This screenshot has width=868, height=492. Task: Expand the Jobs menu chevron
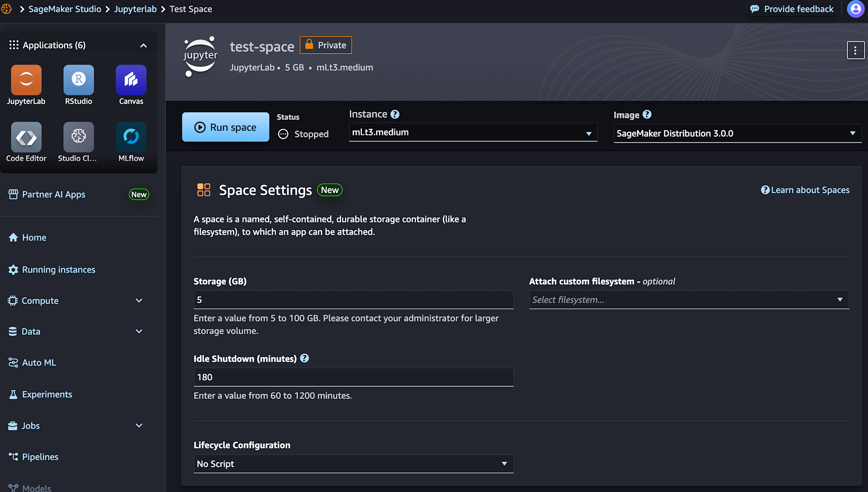pyautogui.click(x=139, y=426)
